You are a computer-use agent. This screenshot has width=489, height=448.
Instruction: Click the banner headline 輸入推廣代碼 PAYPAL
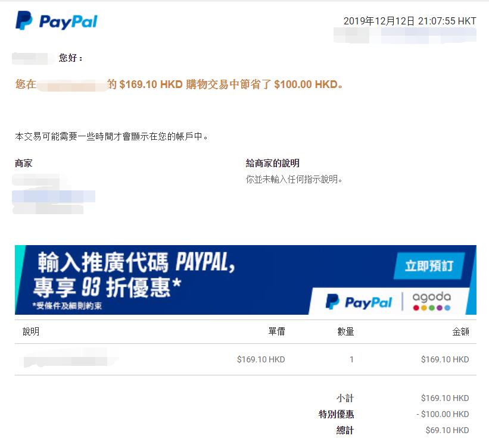[x=136, y=262]
